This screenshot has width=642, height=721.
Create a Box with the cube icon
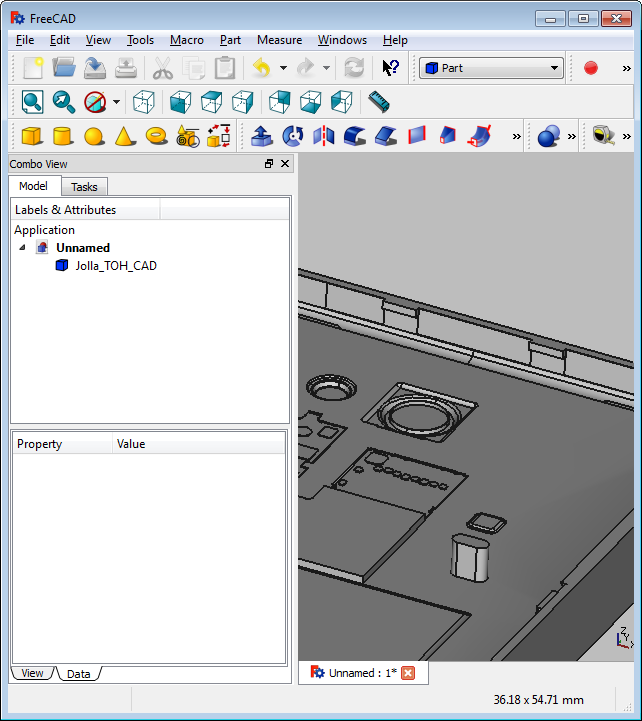point(32,136)
